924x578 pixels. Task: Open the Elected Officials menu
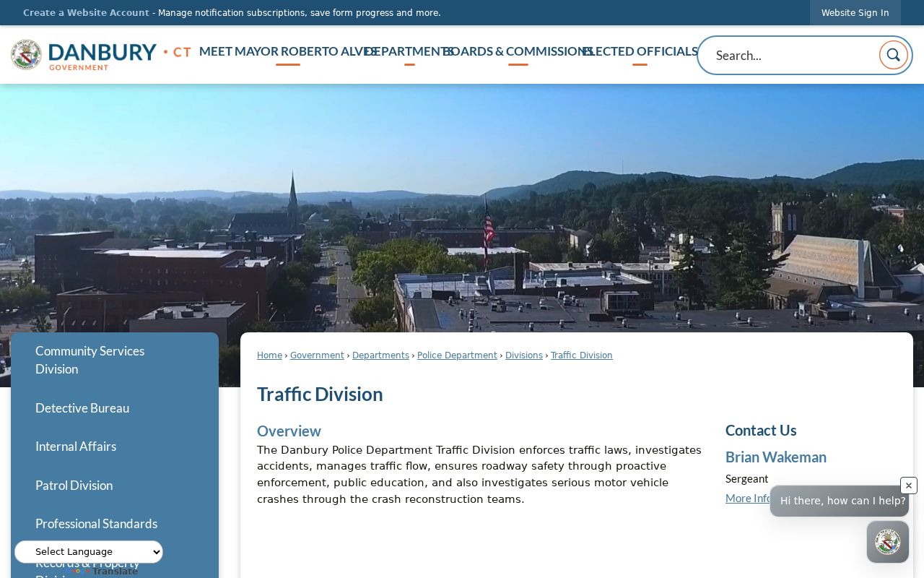(x=640, y=51)
